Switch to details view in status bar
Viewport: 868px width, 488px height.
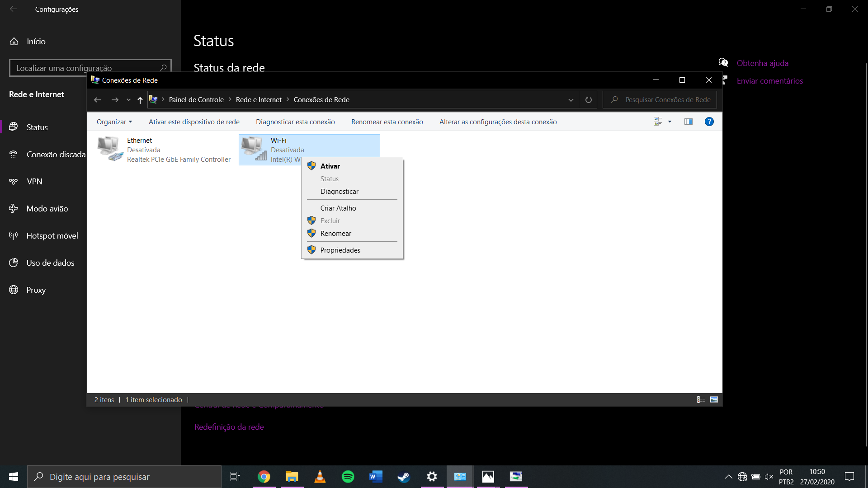point(701,399)
